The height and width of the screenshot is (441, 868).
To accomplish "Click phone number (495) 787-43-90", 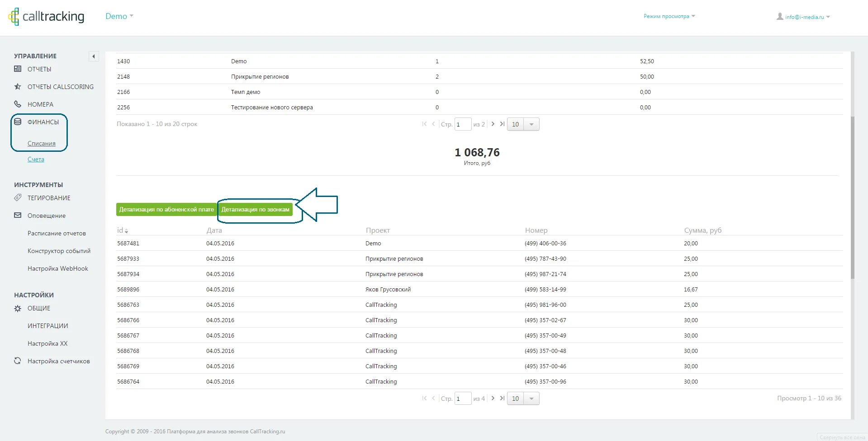I will 545,258.
